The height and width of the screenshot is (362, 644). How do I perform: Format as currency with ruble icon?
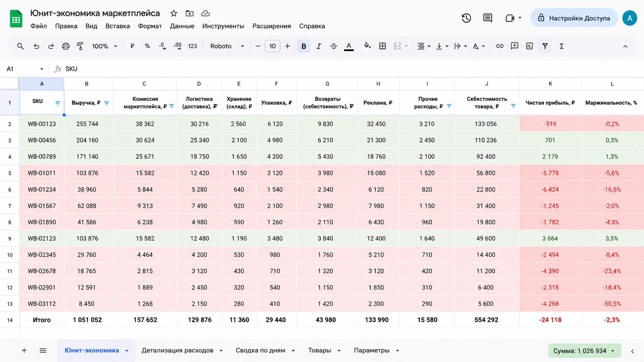point(132,46)
